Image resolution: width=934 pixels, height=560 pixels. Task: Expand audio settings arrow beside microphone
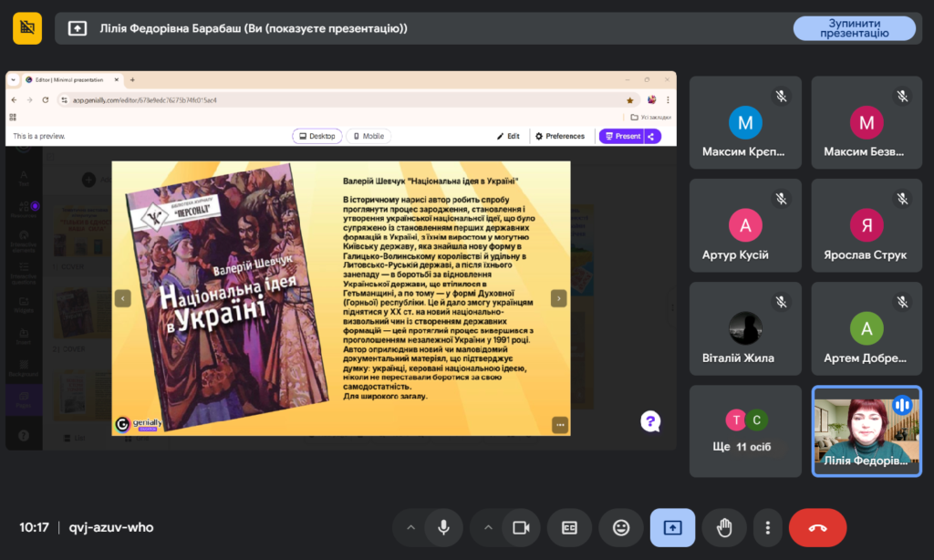(x=410, y=527)
